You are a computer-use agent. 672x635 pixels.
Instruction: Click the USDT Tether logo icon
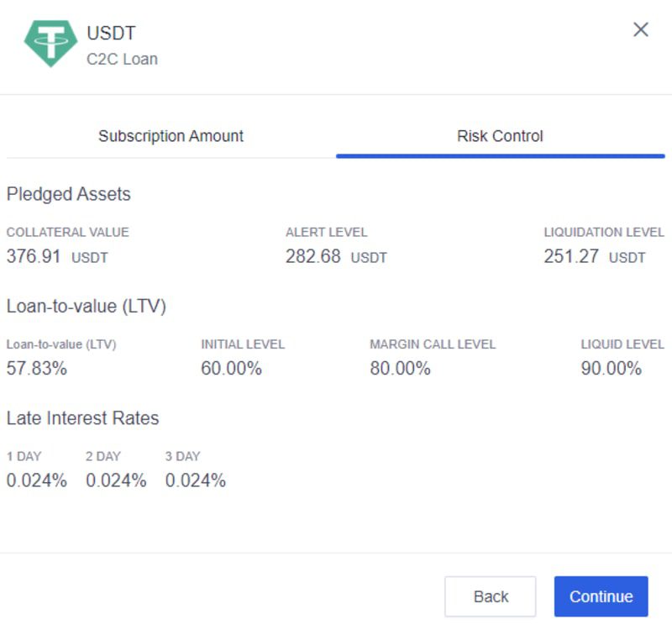click(x=50, y=44)
